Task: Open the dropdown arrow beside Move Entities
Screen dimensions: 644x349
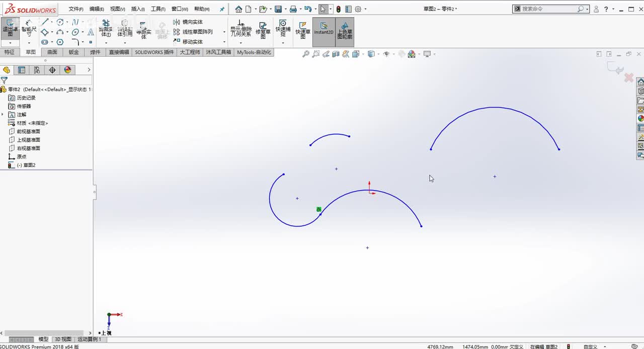Action: click(224, 42)
